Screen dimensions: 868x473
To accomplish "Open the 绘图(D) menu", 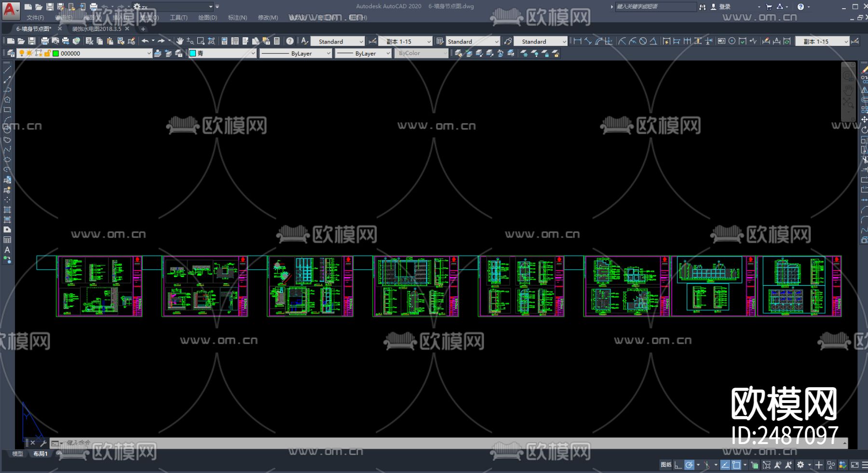I will point(208,17).
